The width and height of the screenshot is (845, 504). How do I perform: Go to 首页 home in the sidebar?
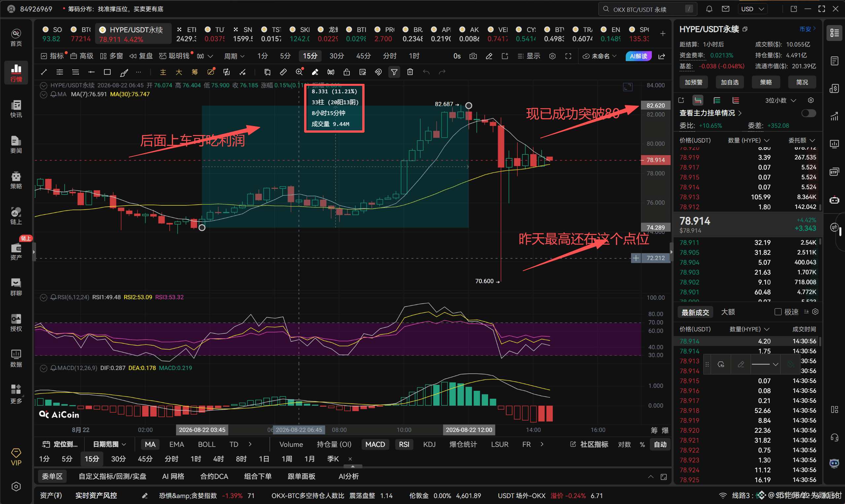click(x=16, y=38)
